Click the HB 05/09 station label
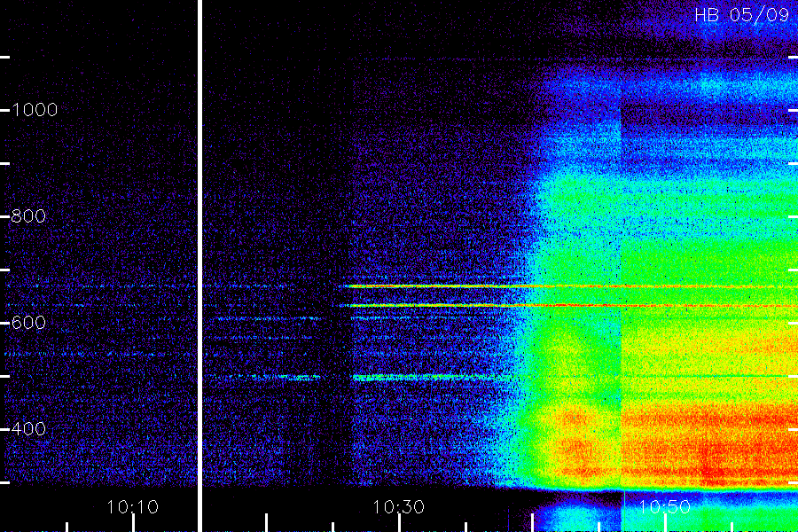 click(741, 15)
